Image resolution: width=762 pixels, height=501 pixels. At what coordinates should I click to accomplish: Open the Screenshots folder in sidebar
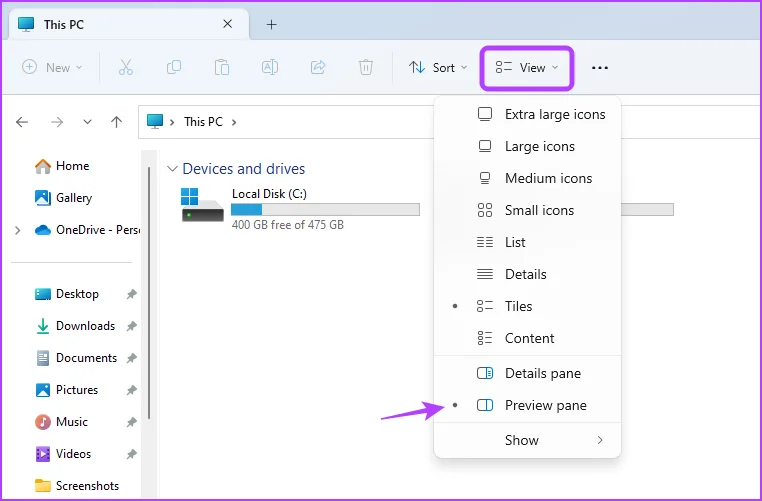(77, 485)
